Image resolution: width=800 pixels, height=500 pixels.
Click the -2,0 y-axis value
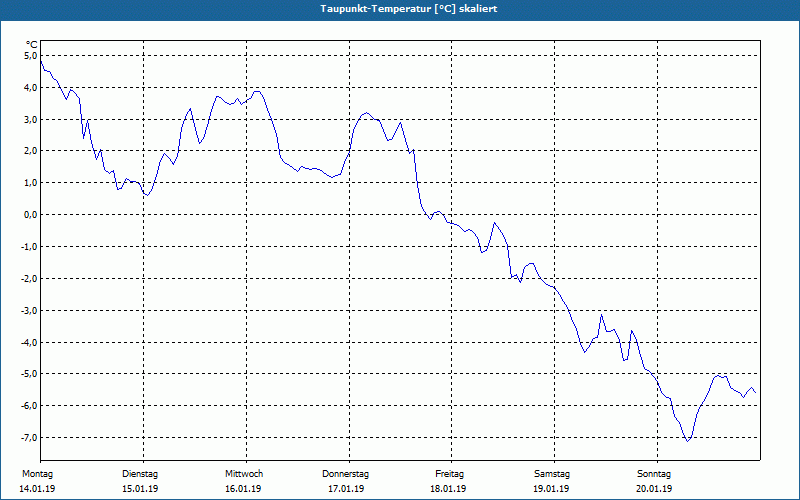click(x=29, y=279)
